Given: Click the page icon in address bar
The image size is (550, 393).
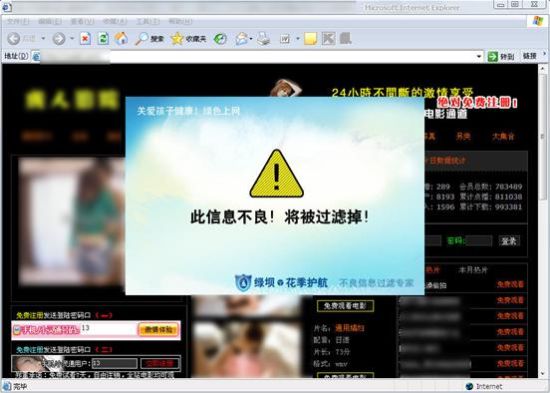Looking at the screenshot, I should 35,56.
